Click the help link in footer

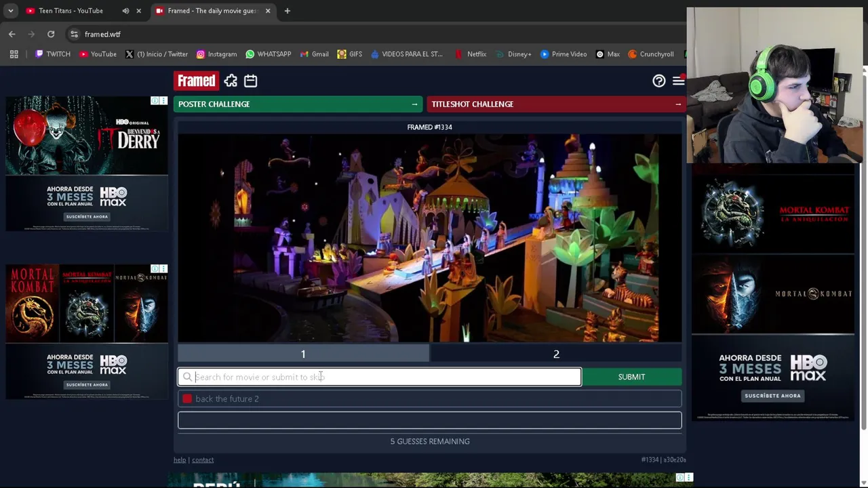pyautogui.click(x=179, y=460)
